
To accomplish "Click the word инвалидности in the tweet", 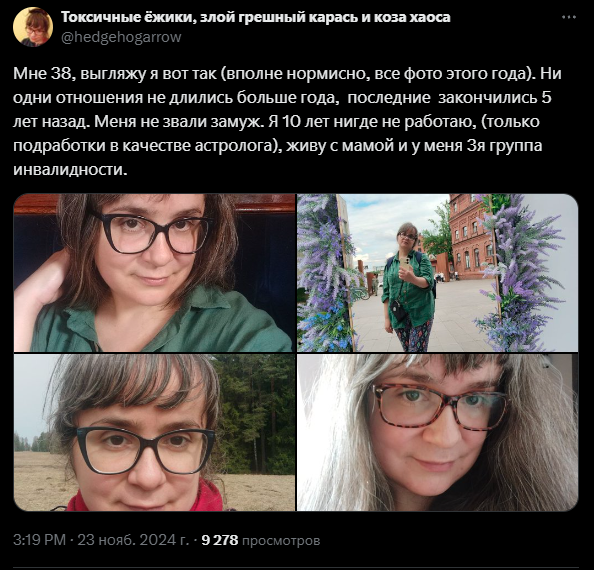I will point(69,169).
